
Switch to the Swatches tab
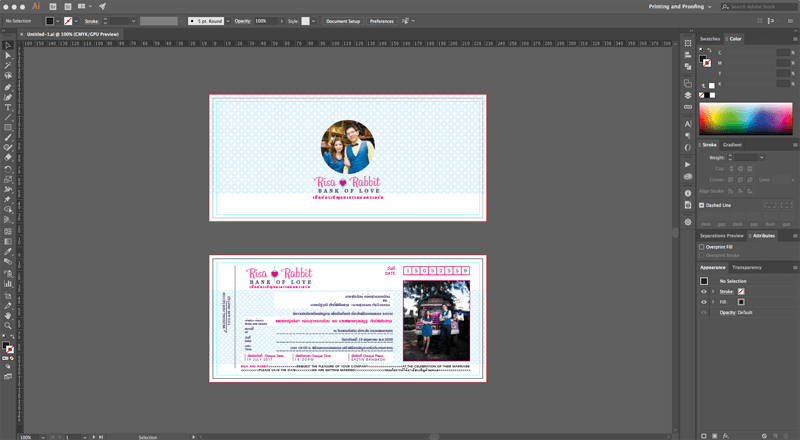[x=710, y=39]
